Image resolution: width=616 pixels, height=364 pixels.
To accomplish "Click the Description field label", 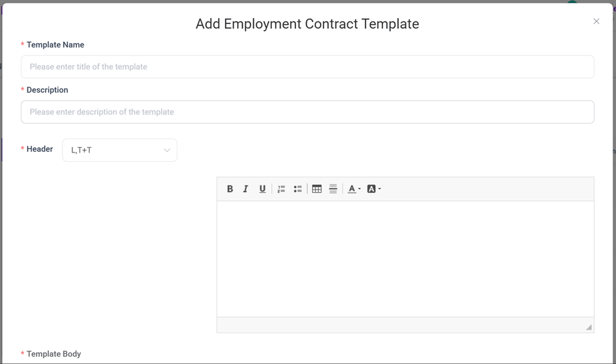I will [x=47, y=90].
